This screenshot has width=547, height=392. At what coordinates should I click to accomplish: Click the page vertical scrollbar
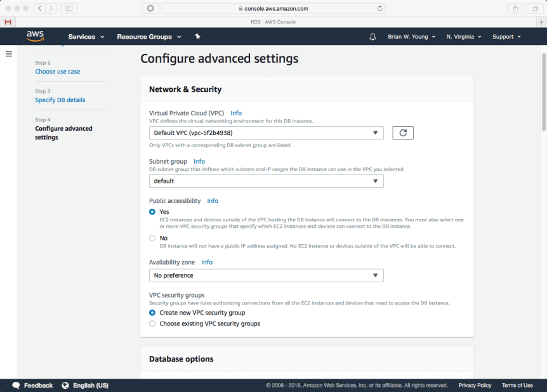pos(543,89)
